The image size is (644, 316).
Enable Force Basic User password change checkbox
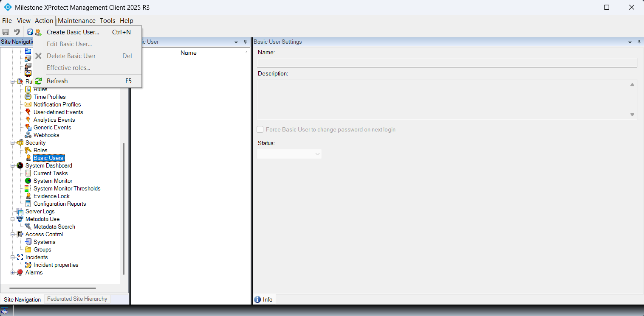point(260,129)
